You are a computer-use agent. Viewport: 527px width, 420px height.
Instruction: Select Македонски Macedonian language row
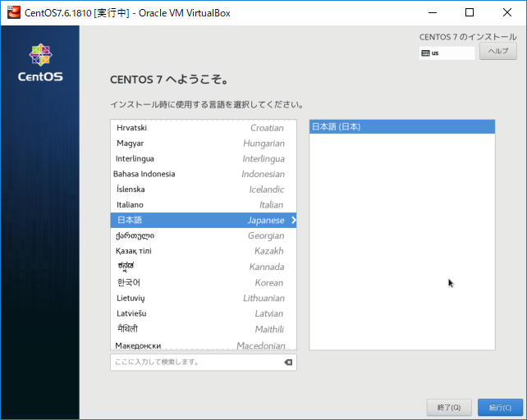click(x=204, y=345)
